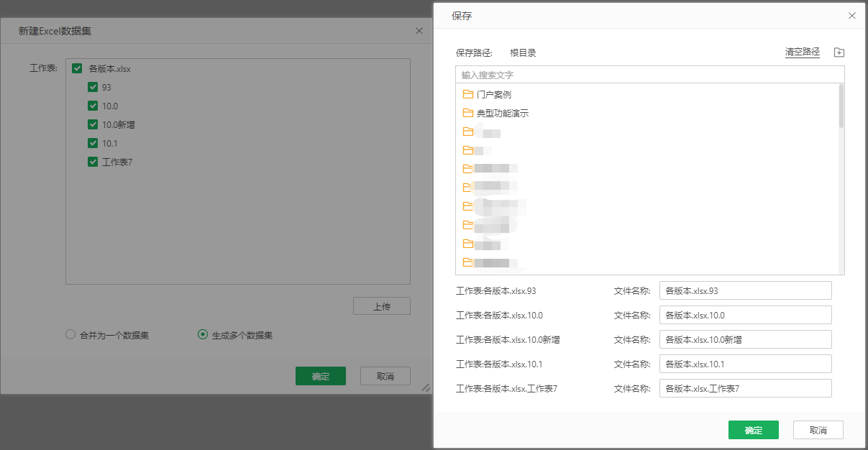Image resolution: width=868 pixels, height=450 pixels.
Task: Click the 输入搜索文字 search box
Action: point(650,75)
